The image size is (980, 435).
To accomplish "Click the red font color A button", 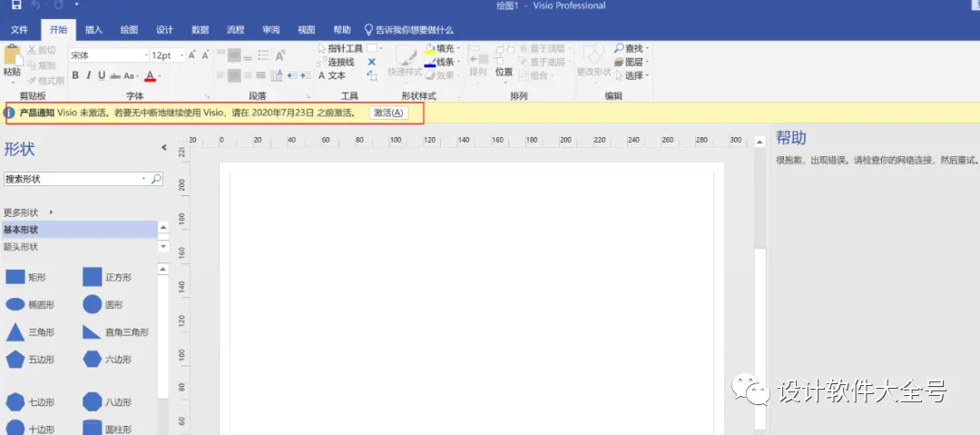I will (150, 75).
